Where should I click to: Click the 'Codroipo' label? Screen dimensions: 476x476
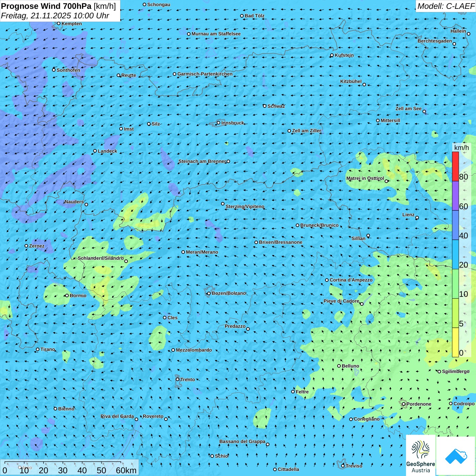(464, 404)
